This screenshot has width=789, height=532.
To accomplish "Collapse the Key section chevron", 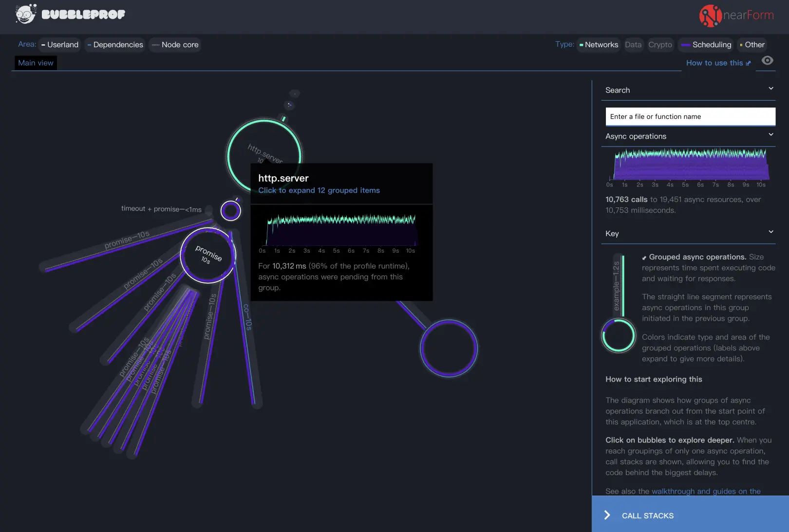I will pyautogui.click(x=771, y=232).
